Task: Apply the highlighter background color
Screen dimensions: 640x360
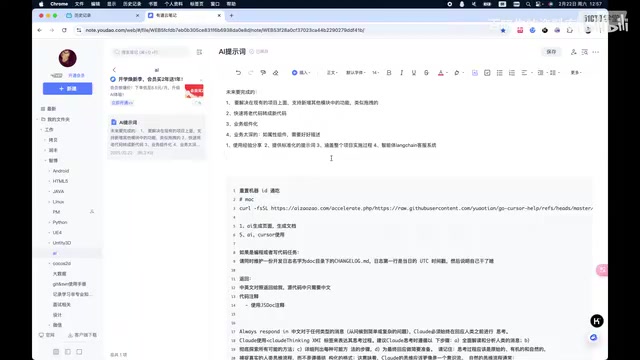Action: tap(457, 73)
